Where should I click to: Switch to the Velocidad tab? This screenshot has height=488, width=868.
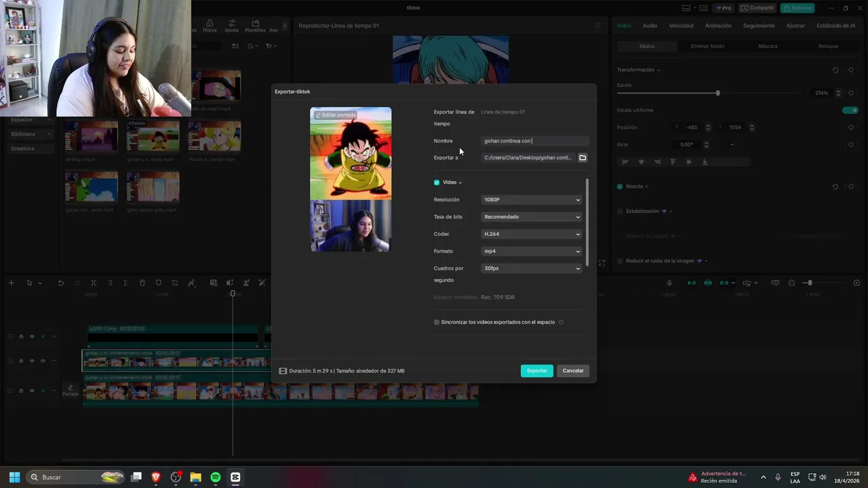(x=681, y=26)
